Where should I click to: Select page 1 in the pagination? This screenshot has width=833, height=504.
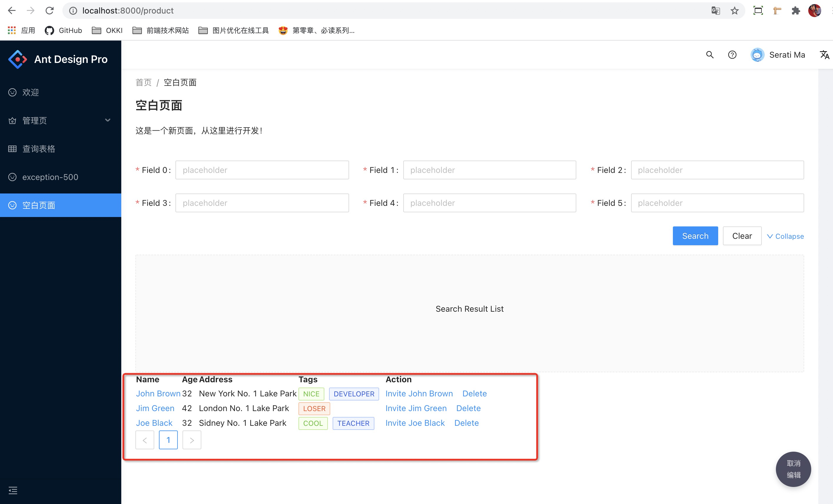[x=168, y=440]
